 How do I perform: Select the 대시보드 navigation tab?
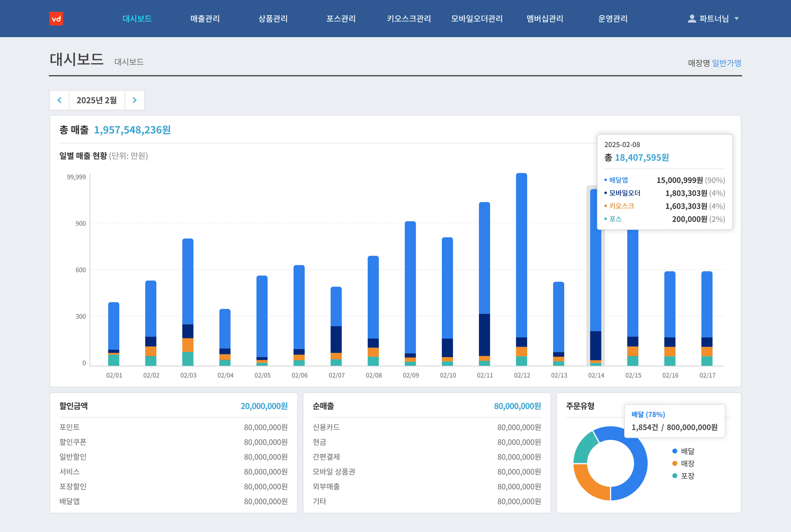[x=137, y=19]
